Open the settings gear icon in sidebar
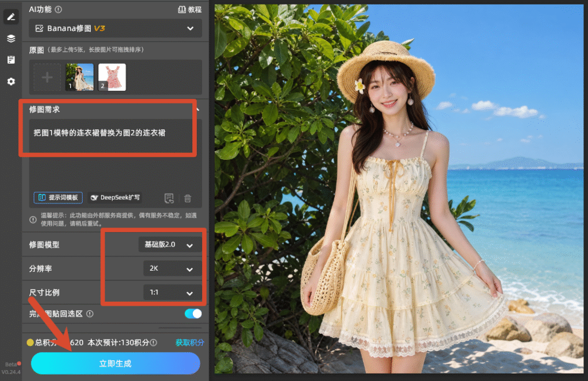Image resolution: width=588 pixels, height=381 pixels. coord(11,82)
